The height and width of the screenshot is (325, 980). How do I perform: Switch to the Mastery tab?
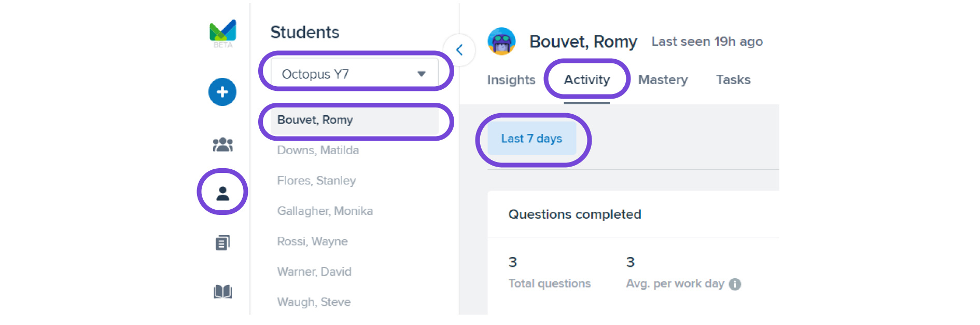(663, 79)
